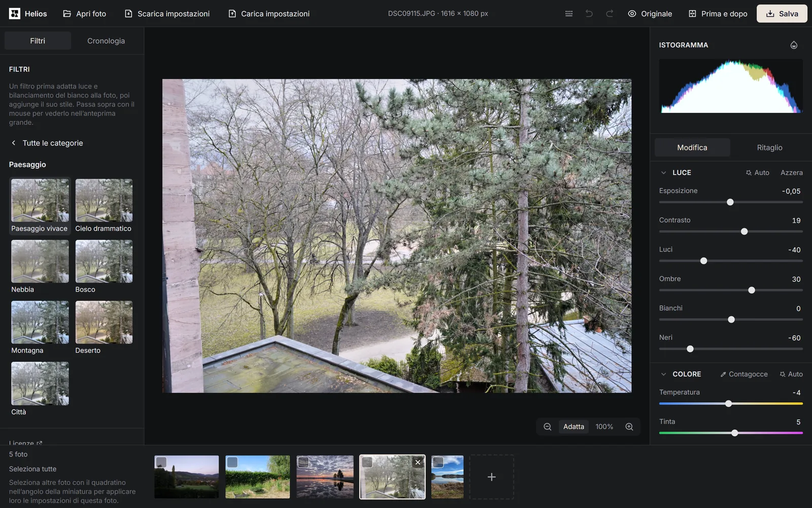Redo the last undone edit
The width and height of the screenshot is (812, 508).
coord(610,14)
